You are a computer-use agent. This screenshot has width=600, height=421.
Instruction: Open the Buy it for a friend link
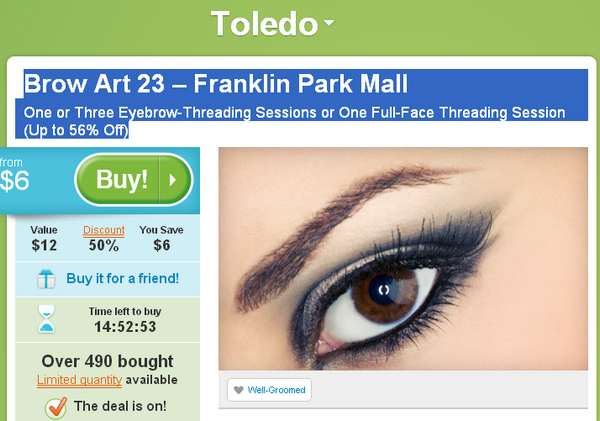(x=122, y=278)
